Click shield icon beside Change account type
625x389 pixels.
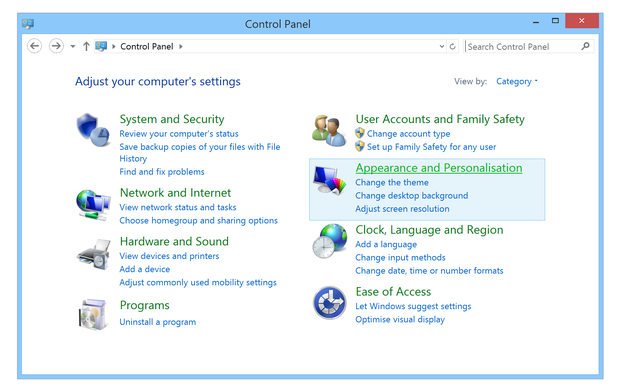[360, 133]
